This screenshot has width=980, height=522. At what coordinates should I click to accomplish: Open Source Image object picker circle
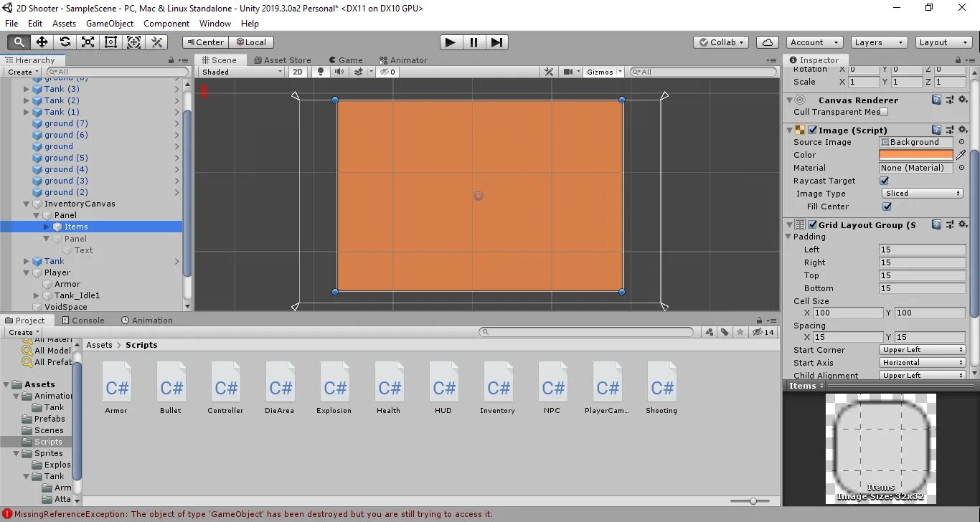pos(962,142)
